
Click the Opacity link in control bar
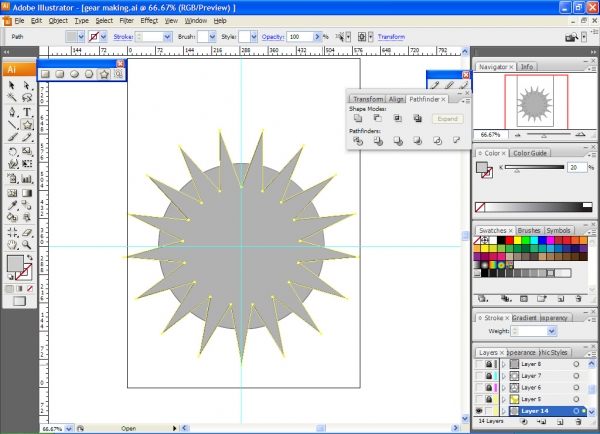coord(273,37)
